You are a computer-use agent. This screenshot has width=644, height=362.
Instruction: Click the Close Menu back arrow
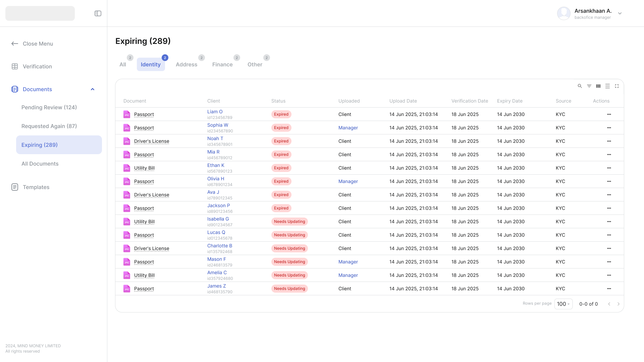(x=15, y=44)
